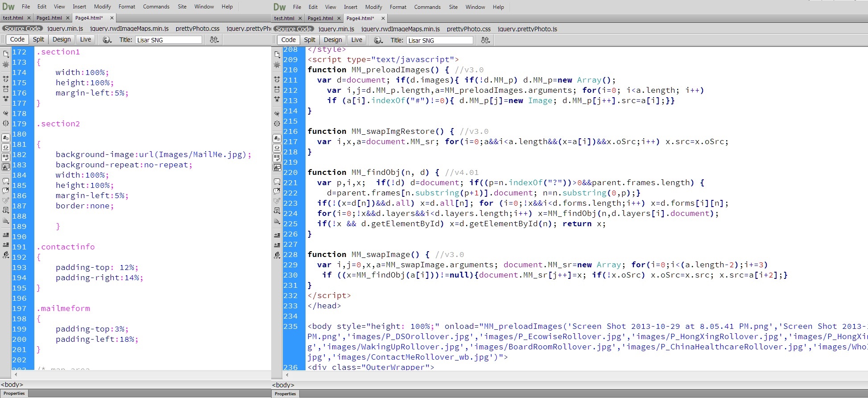Toggle Word Wrap in right window coding toolbar
Viewport: 868px width, 398px height.
pyautogui.click(x=277, y=158)
